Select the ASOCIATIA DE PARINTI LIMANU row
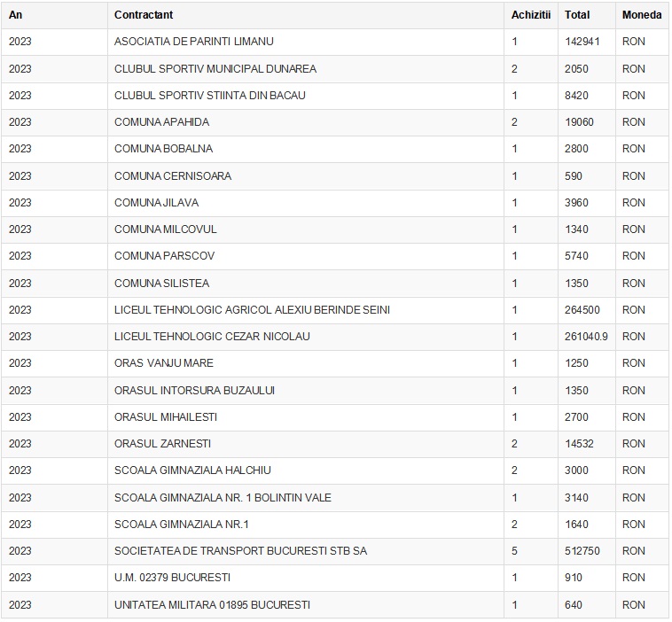The image size is (672, 622). pos(193,42)
